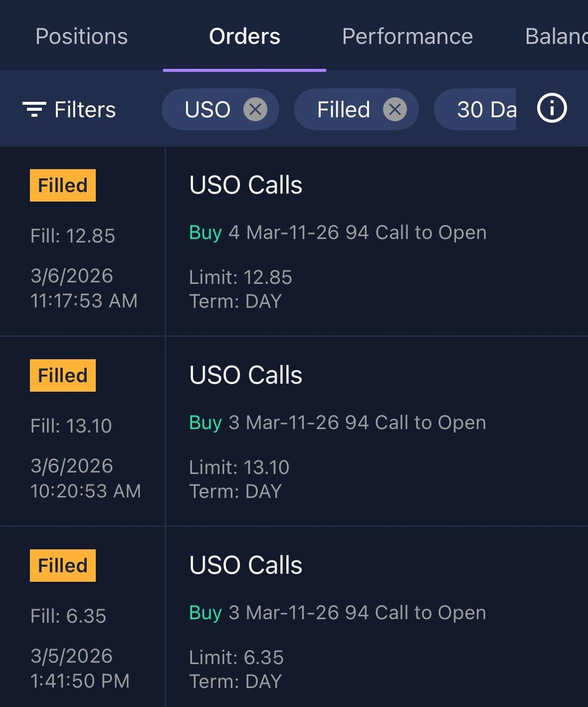Open the Performance tab
The width and height of the screenshot is (588, 707).
click(x=407, y=36)
